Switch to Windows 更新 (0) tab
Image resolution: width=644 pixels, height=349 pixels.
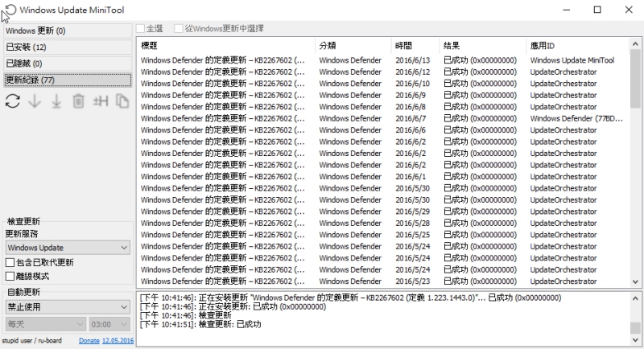68,31
